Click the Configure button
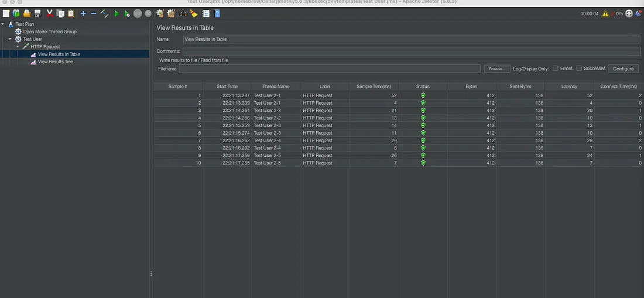Viewport: 644px width, 298px height. pyautogui.click(x=623, y=69)
